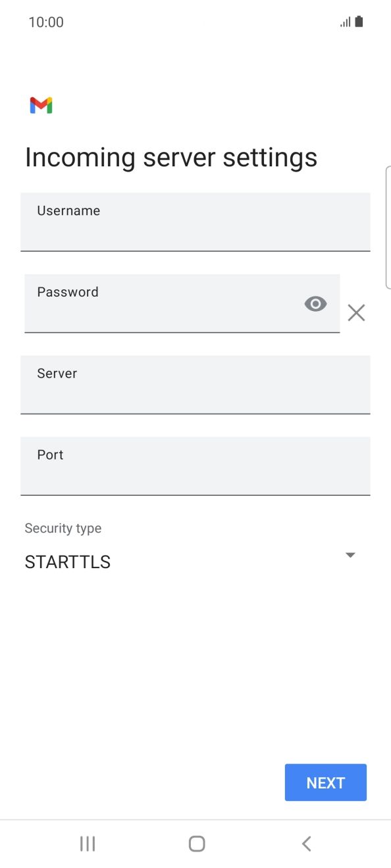Tap the NEXT button
This screenshot has height=868, width=391.
coord(325,782)
